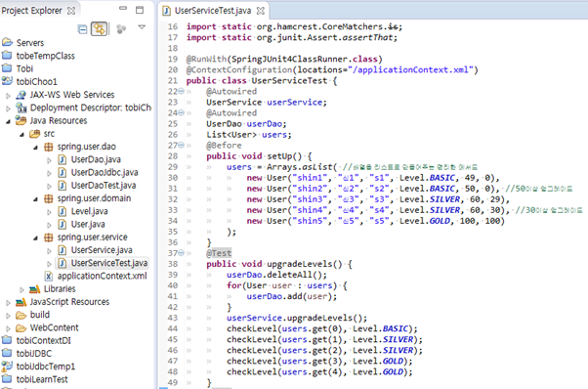Expand Deployment Descriptor node
This screenshot has width=588, height=389.
8,108
